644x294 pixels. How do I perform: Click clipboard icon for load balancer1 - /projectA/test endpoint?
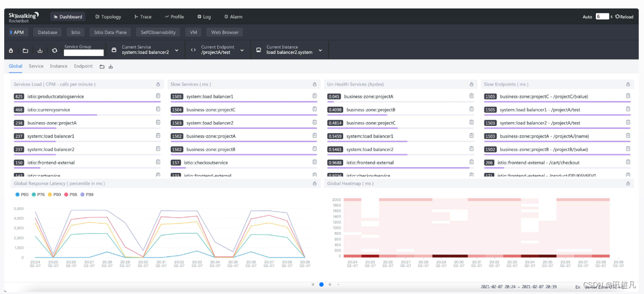pyautogui.click(x=628, y=109)
